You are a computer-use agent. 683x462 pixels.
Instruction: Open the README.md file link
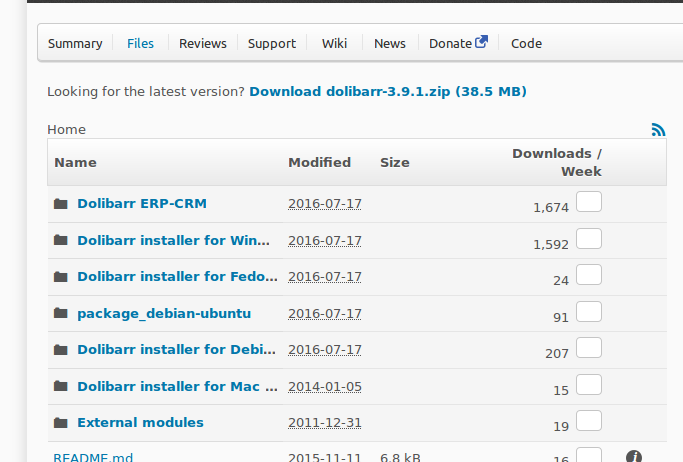coord(93,457)
